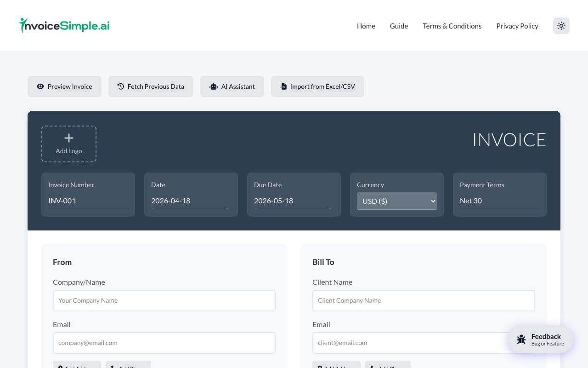
Task: View the Privacy Policy
Action: coord(517,26)
